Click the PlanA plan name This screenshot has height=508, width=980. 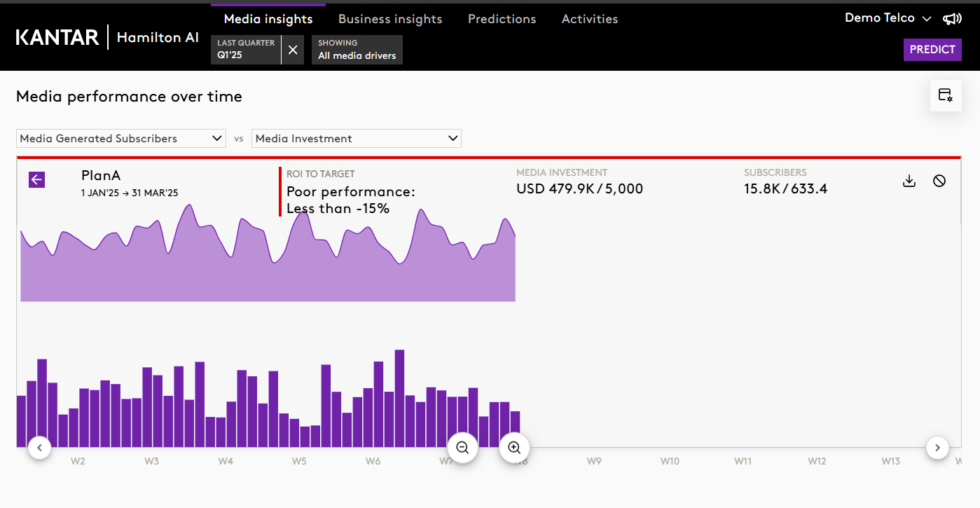pos(101,175)
